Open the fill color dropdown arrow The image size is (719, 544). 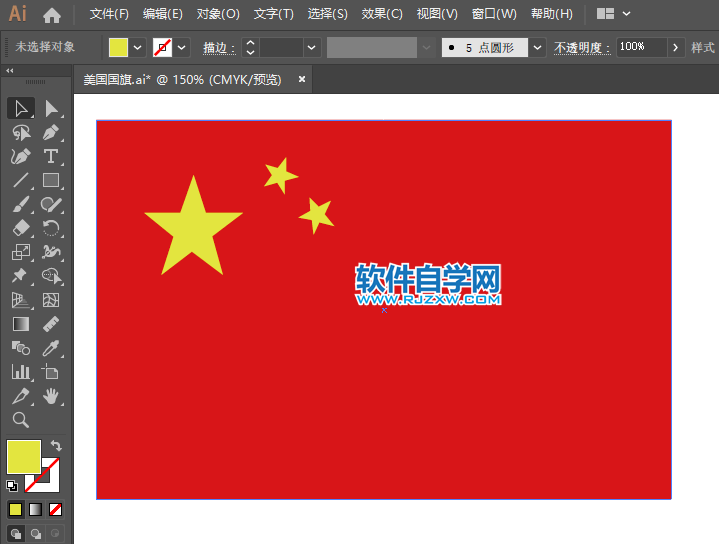tap(138, 47)
